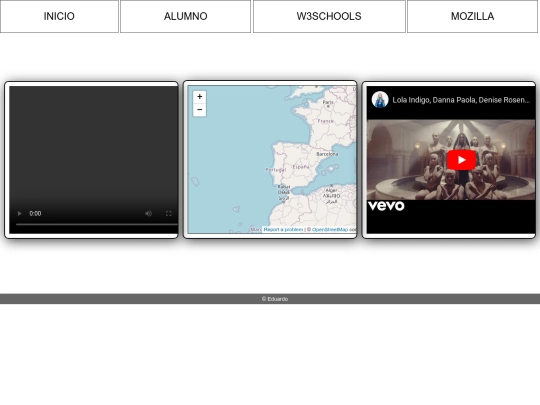
Task: Open the OpenStreetMap attribution link
Action: (330, 229)
